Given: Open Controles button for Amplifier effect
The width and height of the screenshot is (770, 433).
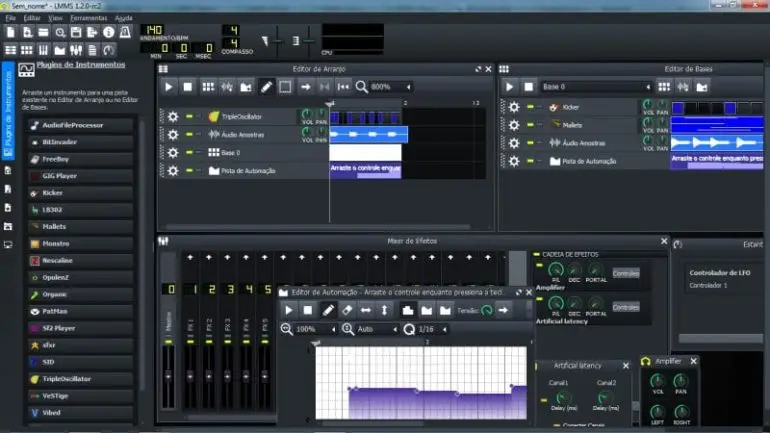Looking at the screenshot, I should 626,273.
